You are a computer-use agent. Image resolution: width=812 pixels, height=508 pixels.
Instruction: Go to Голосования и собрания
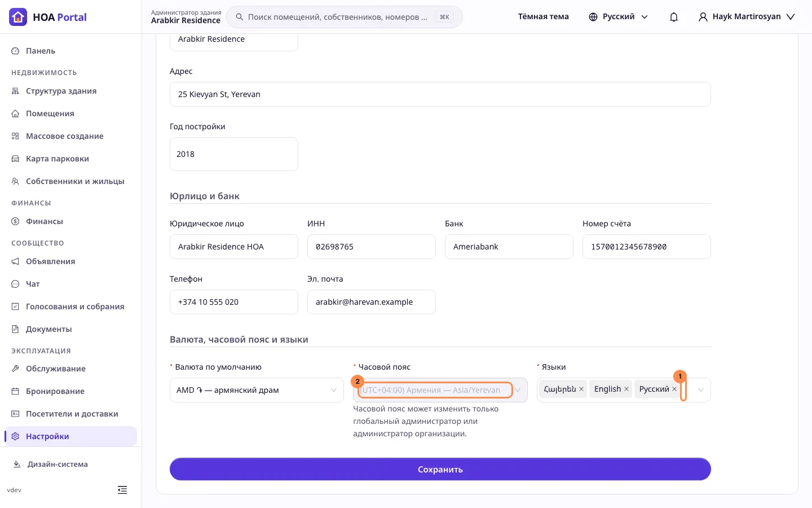coord(70,306)
